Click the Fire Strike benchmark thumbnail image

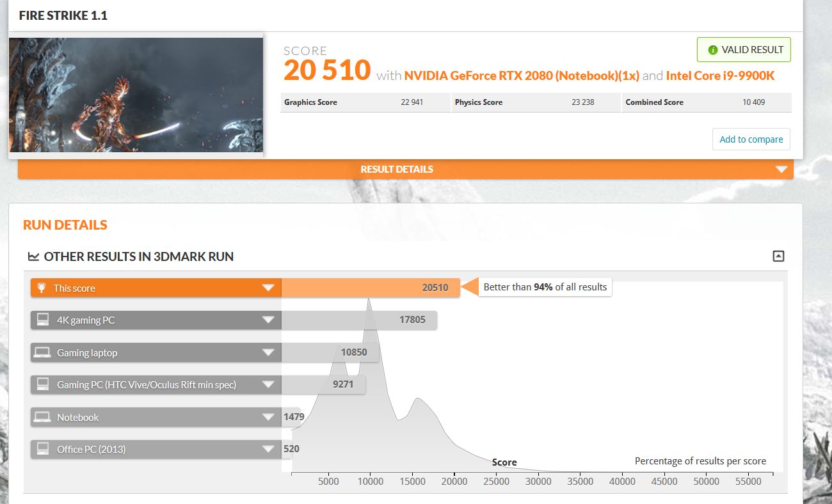click(136, 95)
